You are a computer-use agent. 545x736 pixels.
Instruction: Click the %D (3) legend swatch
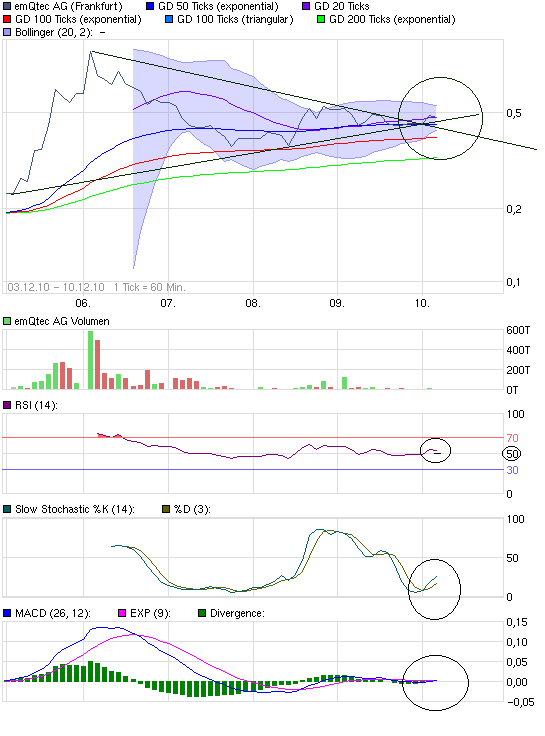[166, 509]
